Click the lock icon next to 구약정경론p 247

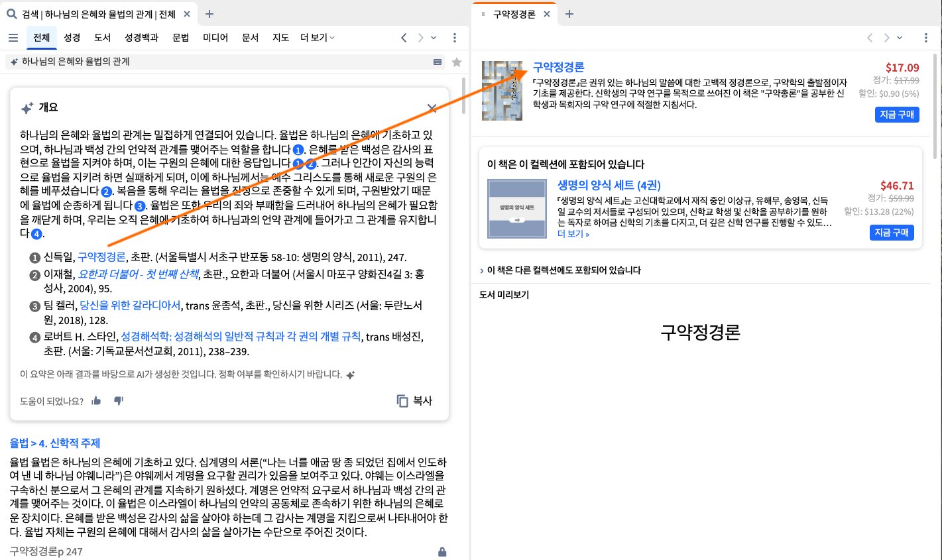(x=442, y=551)
